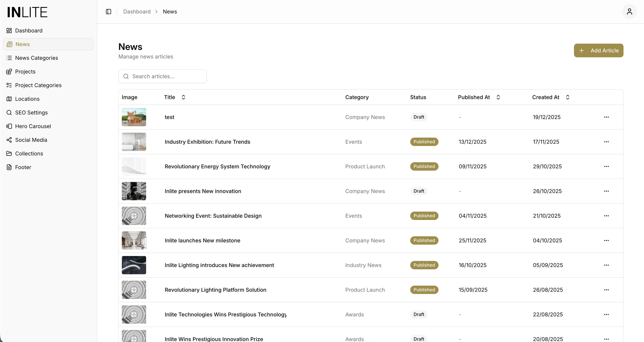
Task: Open Locations map icon in sidebar
Action: [x=9, y=99]
